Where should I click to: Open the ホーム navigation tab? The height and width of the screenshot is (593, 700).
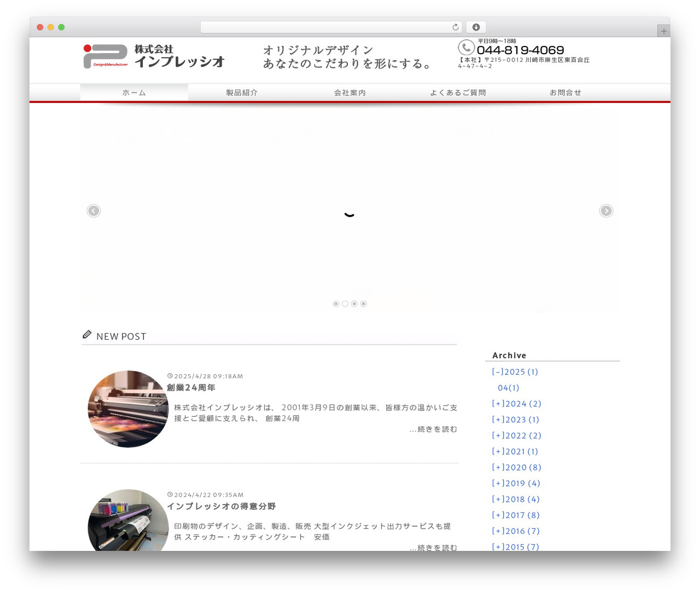point(134,92)
